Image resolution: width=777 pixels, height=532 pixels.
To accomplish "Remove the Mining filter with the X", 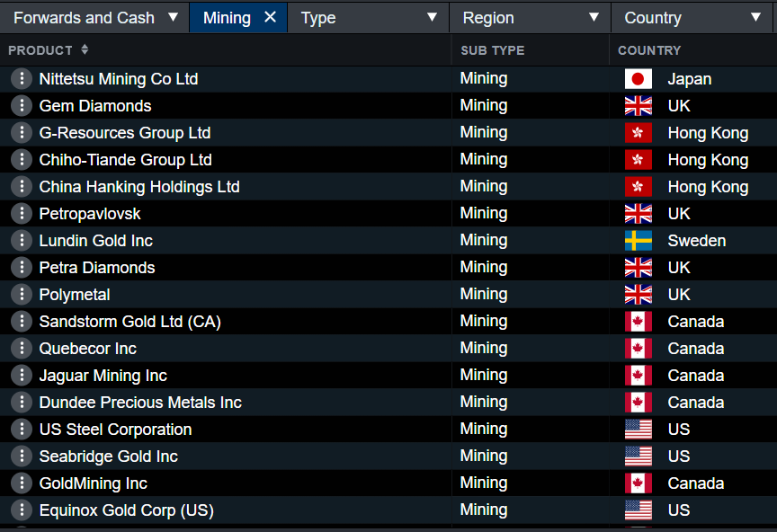I will pyautogui.click(x=270, y=17).
